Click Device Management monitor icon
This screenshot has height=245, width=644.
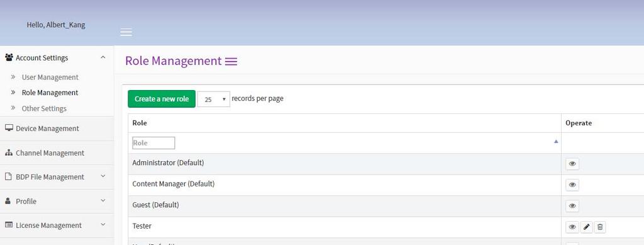(9, 128)
